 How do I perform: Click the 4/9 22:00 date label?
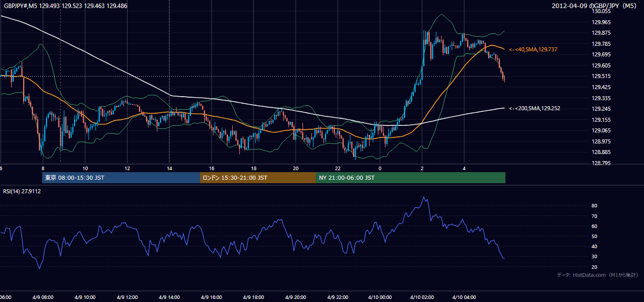click(338, 297)
